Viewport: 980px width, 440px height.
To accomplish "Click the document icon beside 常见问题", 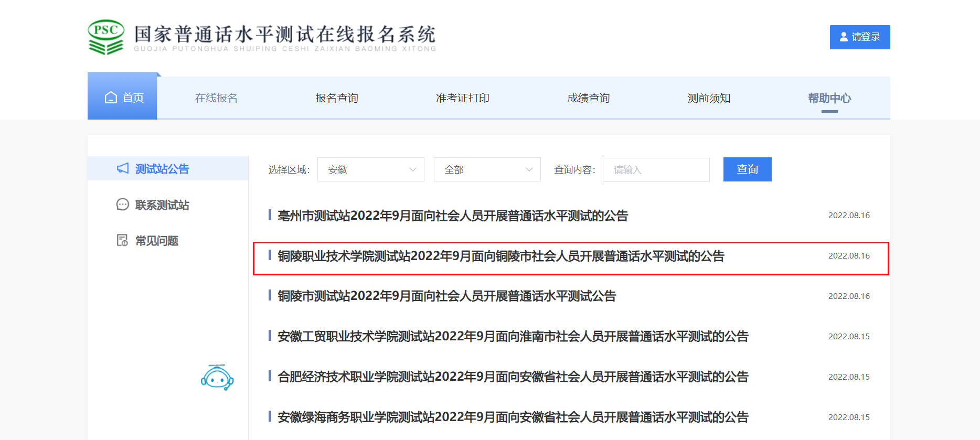I will 122,240.
